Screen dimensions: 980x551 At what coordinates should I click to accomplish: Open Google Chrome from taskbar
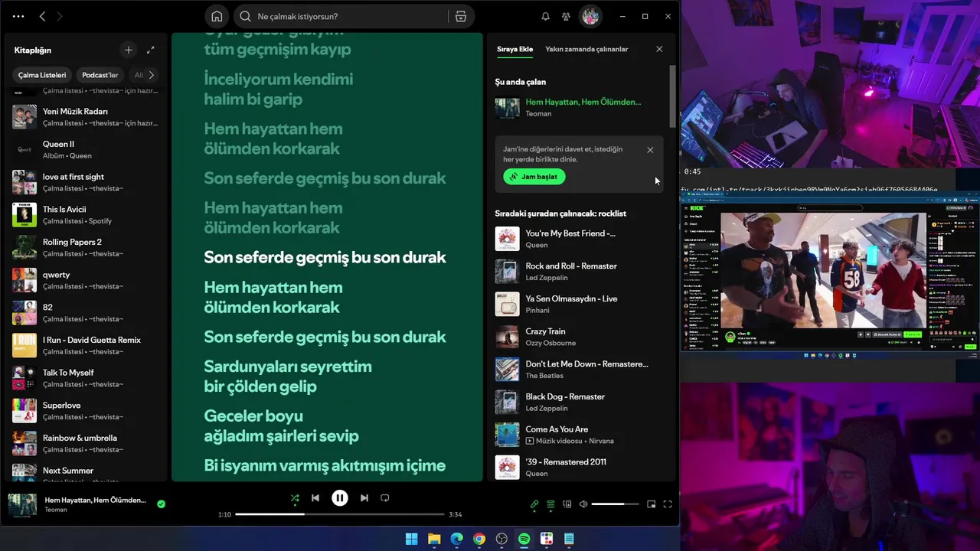tap(479, 539)
